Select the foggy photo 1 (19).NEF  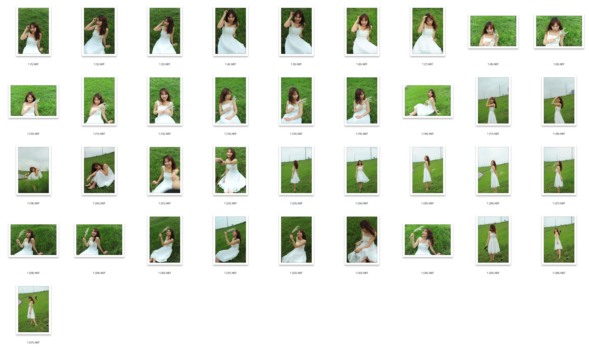coord(34,170)
